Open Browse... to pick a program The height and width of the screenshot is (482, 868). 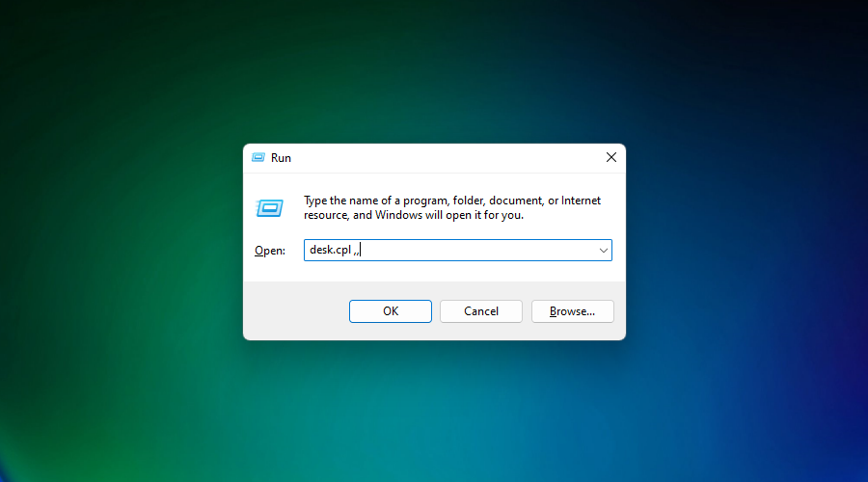pos(572,311)
